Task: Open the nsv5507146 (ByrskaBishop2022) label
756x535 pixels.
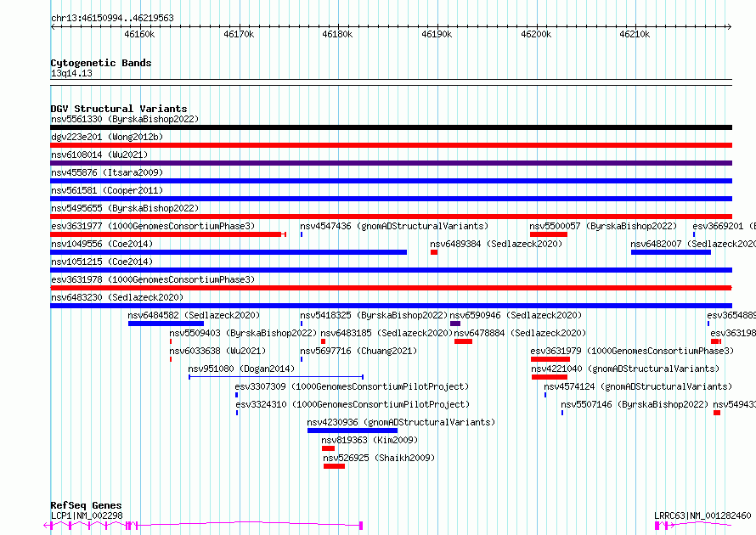Action: [x=635, y=404]
